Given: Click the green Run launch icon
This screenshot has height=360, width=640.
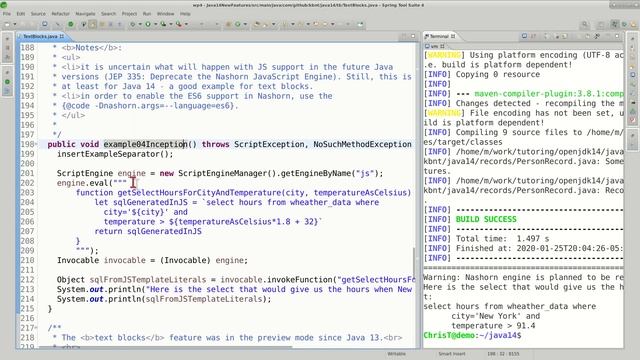Looking at the screenshot, I should (x=148, y=24).
